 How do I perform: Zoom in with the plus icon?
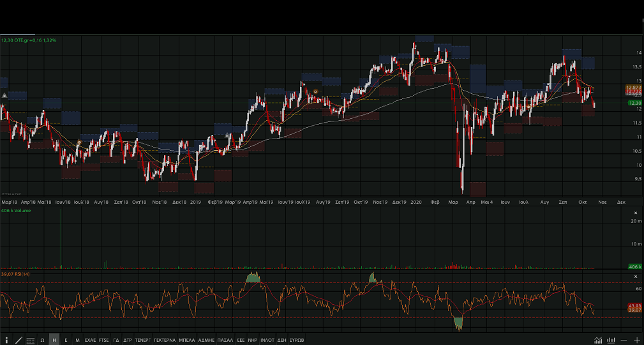tap(636, 340)
